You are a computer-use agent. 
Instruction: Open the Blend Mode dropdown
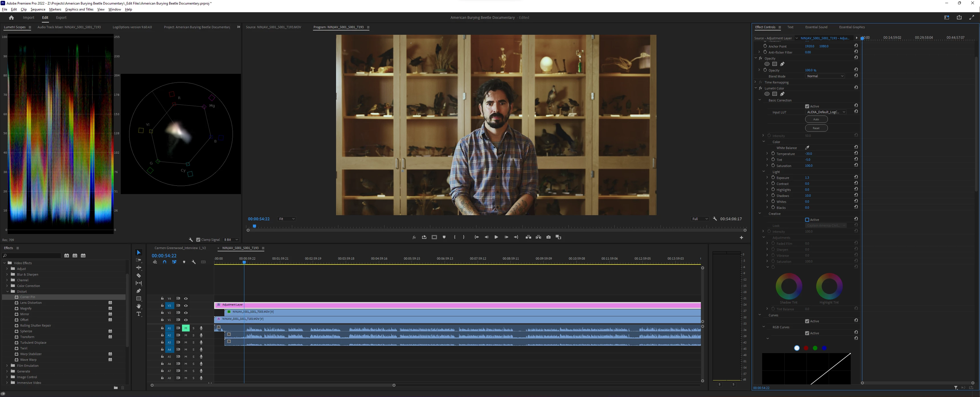824,76
